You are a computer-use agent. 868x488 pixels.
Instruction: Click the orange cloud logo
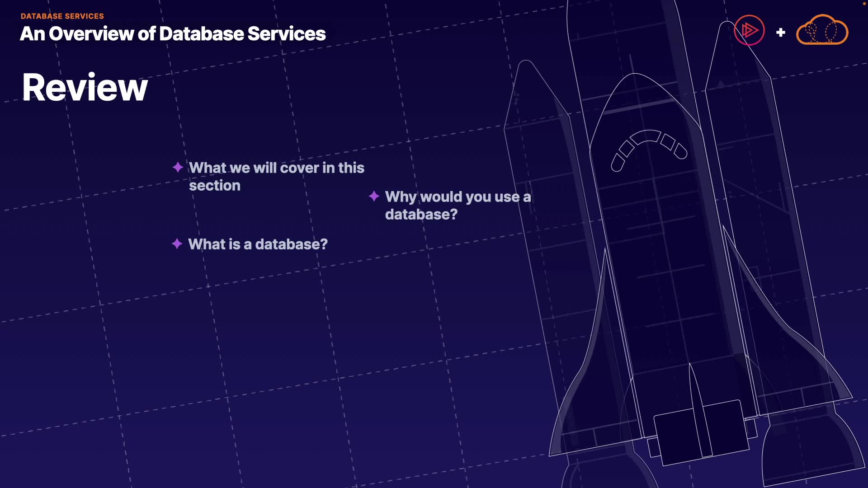click(x=822, y=30)
